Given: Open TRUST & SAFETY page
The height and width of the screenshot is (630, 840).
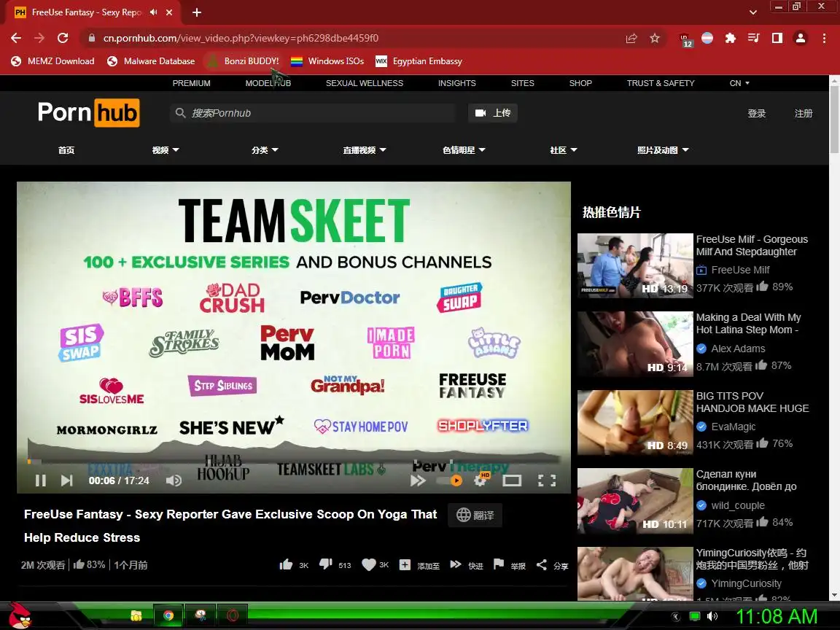Looking at the screenshot, I should (661, 83).
